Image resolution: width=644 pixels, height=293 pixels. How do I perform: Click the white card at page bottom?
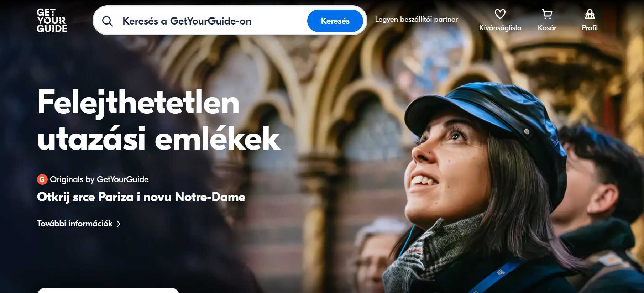click(108, 290)
